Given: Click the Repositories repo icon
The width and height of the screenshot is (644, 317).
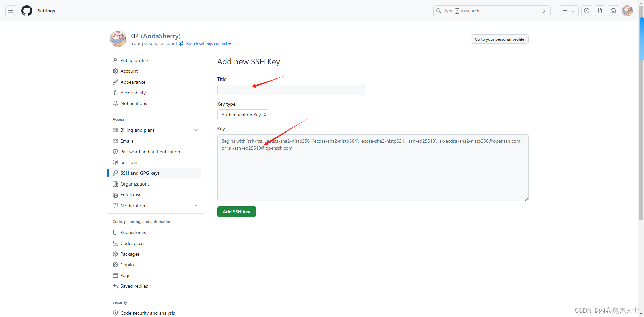Looking at the screenshot, I should 115,232.
